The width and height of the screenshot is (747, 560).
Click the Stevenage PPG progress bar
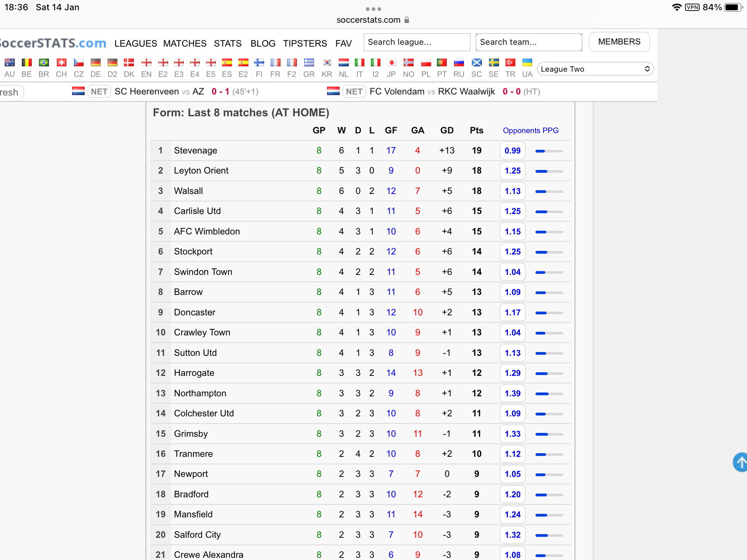(549, 151)
